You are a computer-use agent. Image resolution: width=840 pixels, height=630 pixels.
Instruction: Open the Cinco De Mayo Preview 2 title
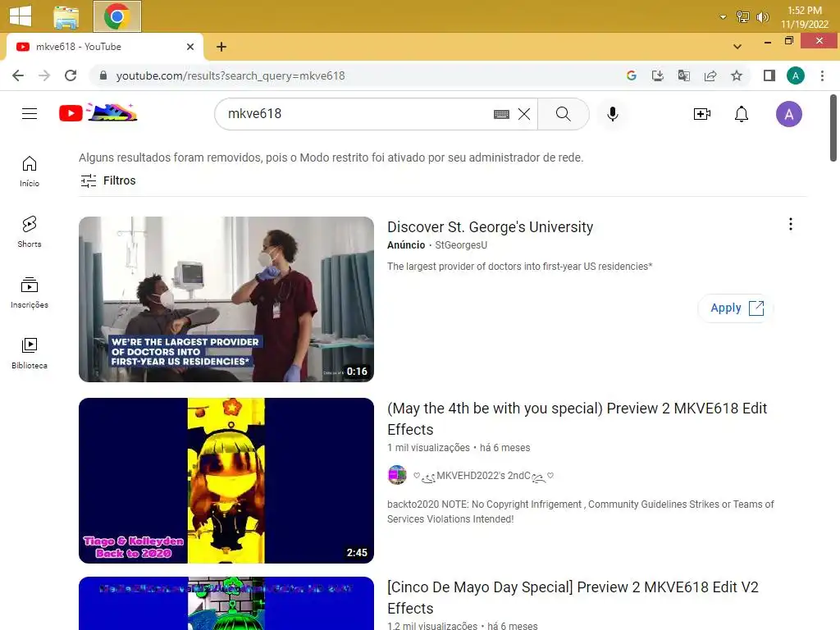coord(573,597)
